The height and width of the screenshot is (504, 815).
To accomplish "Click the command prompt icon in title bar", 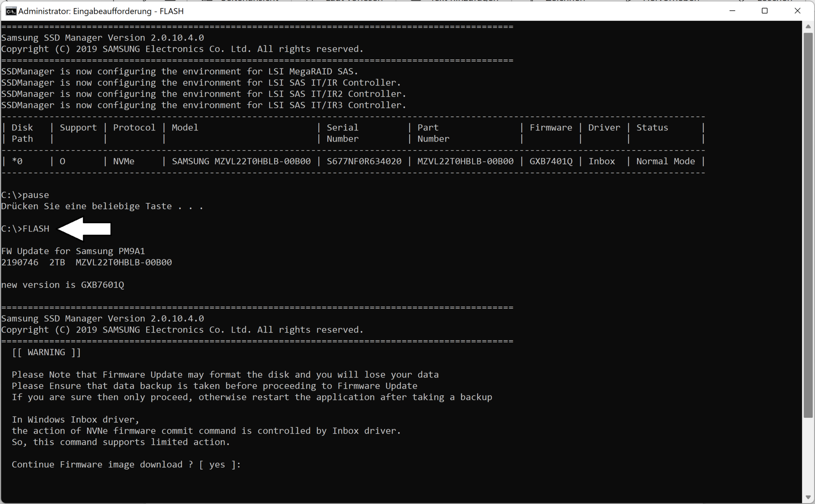I will tap(11, 11).
